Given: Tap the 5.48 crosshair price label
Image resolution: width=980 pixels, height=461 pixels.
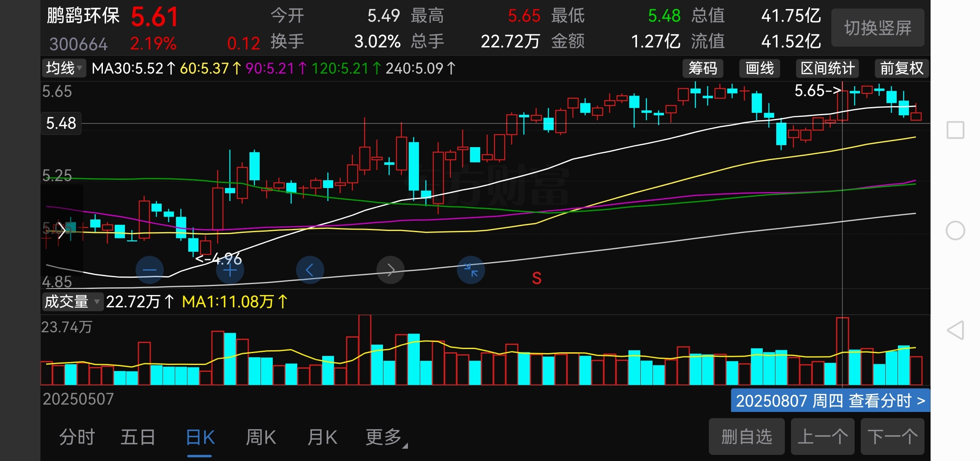Looking at the screenshot, I should point(61,123).
